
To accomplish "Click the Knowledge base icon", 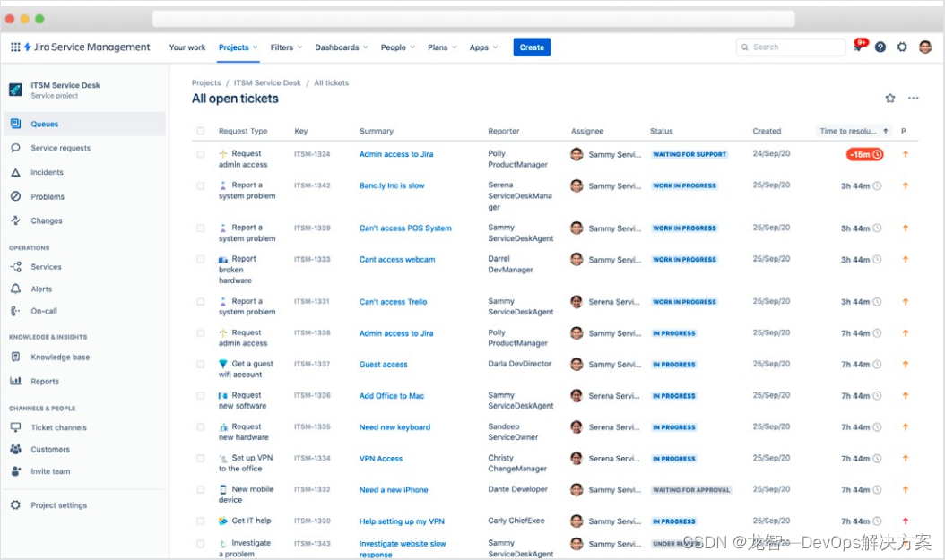I will tap(15, 358).
